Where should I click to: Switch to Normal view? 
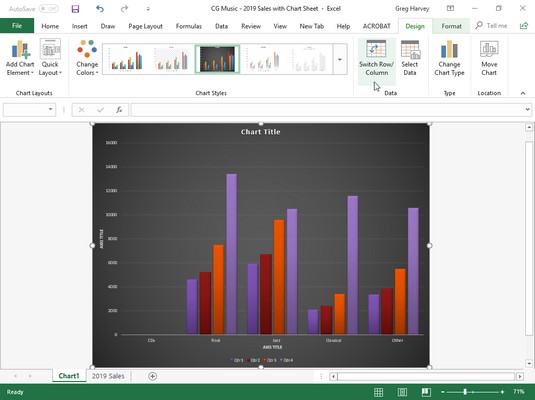click(378, 392)
